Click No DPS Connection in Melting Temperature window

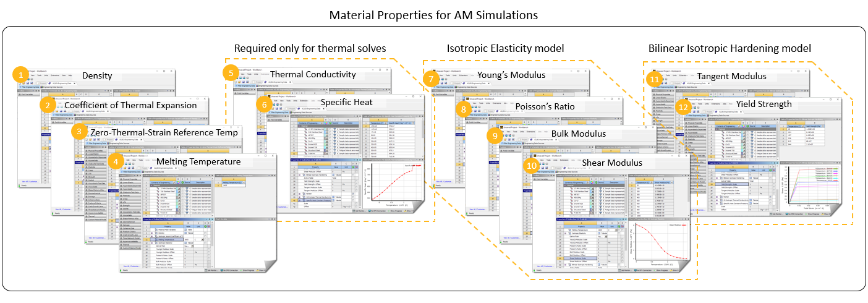click(x=229, y=270)
